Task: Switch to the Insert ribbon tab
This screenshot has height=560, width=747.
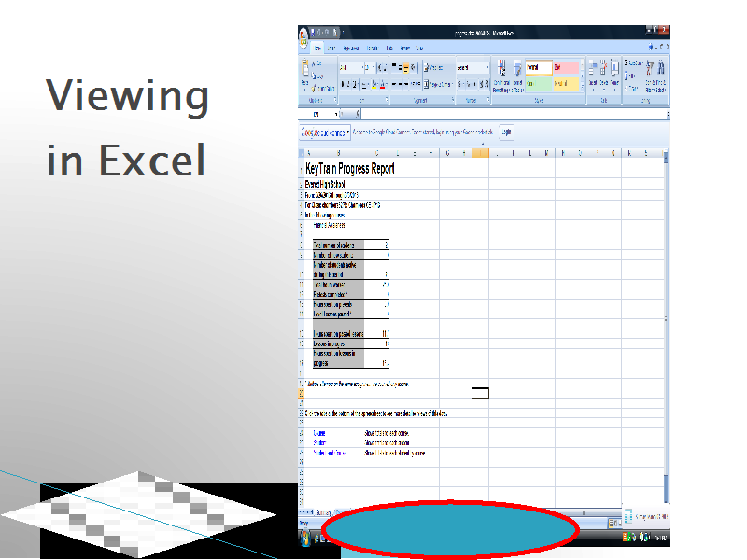Action: click(331, 49)
